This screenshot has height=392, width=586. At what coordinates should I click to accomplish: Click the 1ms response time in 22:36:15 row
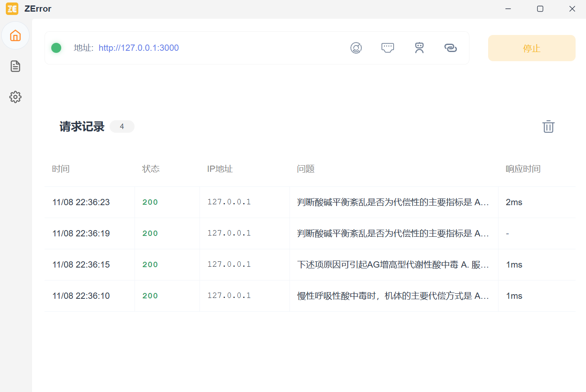[514, 265]
